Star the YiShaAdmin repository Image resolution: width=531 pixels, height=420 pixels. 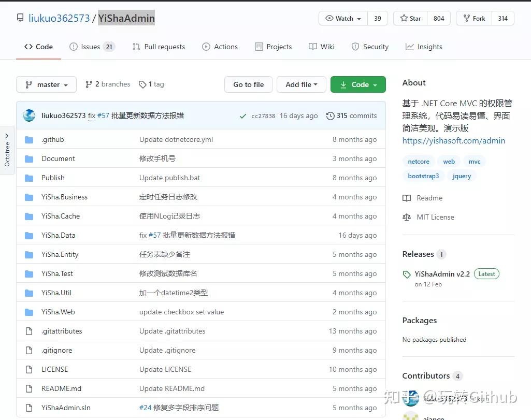tap(410, 18)
